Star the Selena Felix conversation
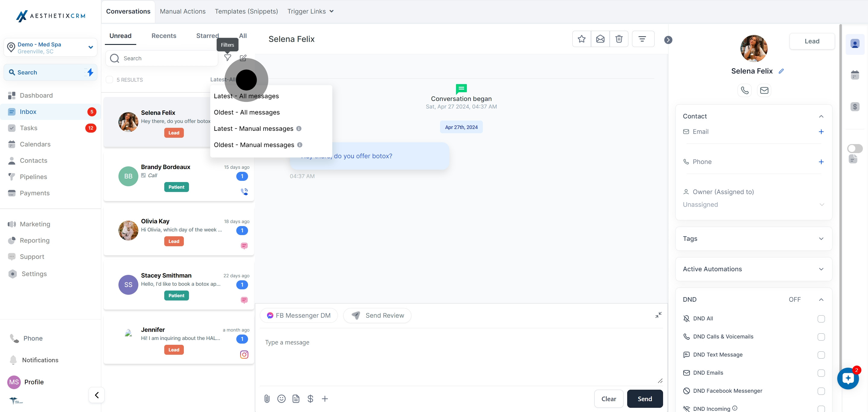Viewport: 868px width, 412px height. [x=581, y=39]
